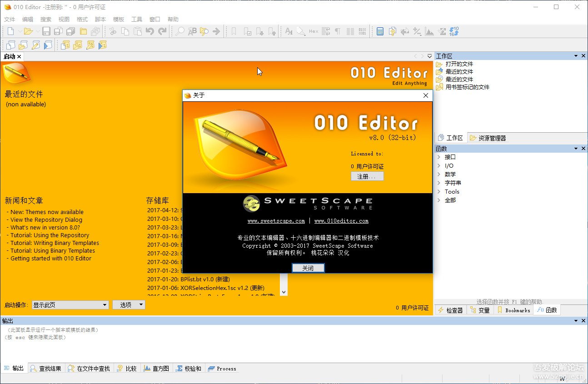Click the Save floppy disk icon
The image size is (588, 384).
(x=46, y=31)
